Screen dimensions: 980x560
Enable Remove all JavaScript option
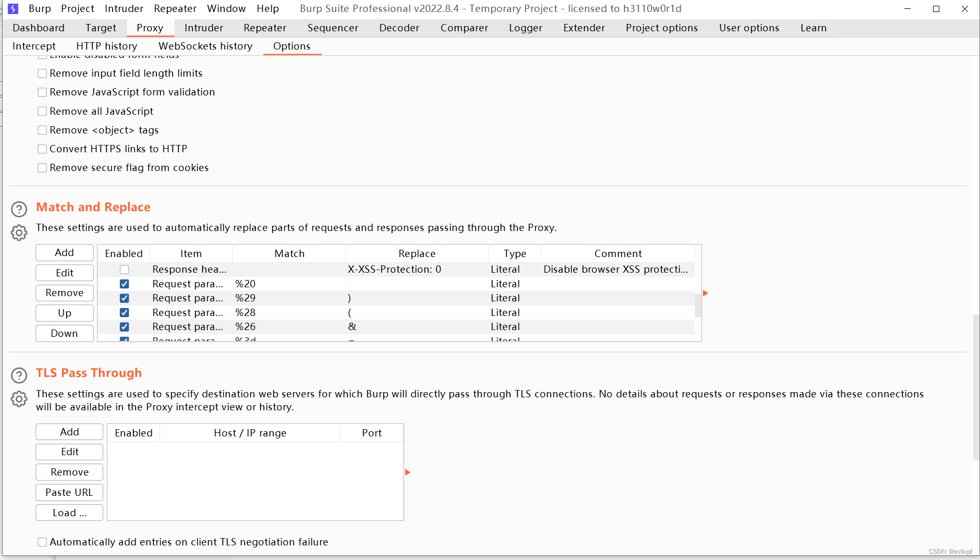pyautogui.click(x=42, y=111)
